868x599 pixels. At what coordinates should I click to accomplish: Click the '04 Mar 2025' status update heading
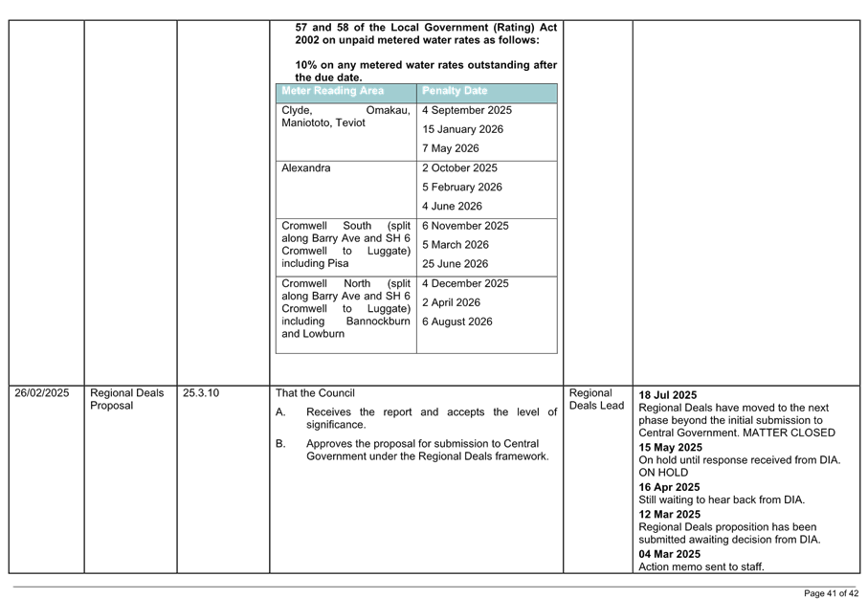click(669, 554)
